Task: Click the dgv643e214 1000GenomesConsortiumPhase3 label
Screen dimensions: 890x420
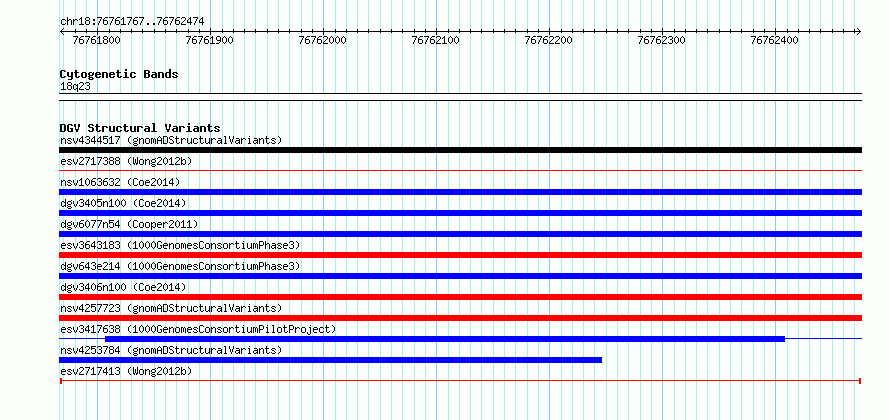Action: 180,266
